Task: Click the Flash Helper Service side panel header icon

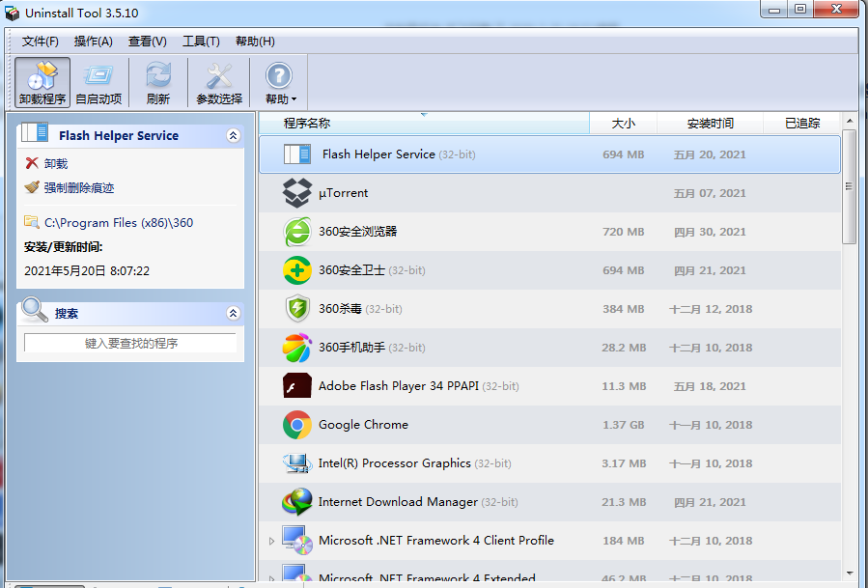Action: [x=35, y=133]
